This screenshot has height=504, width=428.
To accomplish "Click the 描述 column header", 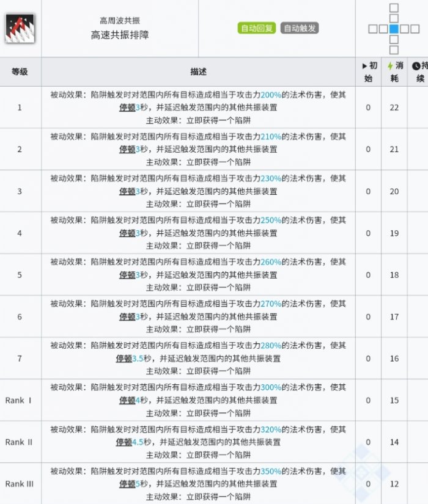I will 198,72.
